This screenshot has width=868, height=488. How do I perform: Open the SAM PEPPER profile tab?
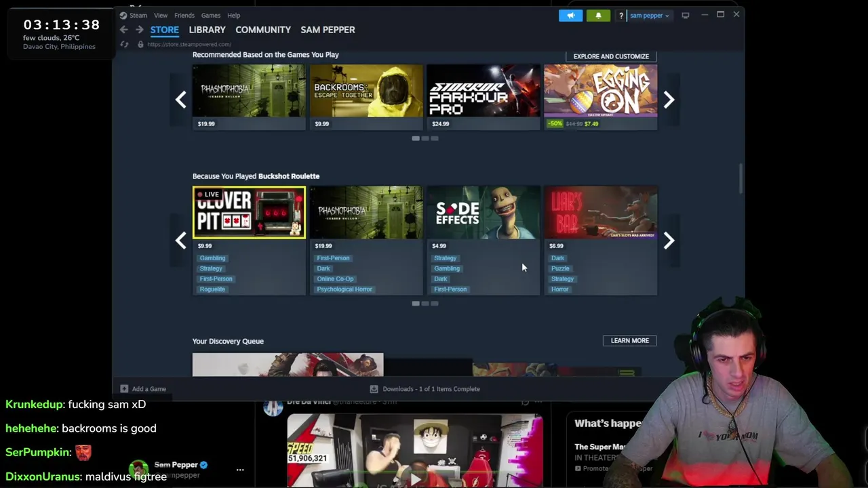[x=328, y=30]
